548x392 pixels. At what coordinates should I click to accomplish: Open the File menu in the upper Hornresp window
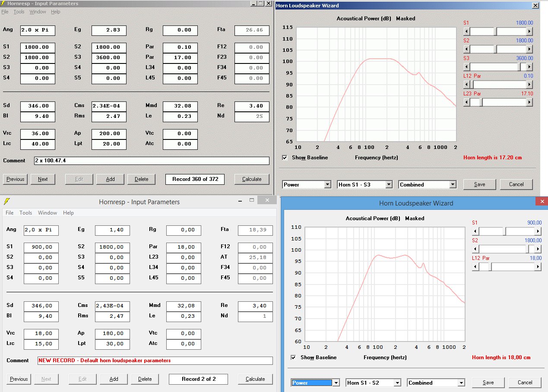(x=5, y=12)
